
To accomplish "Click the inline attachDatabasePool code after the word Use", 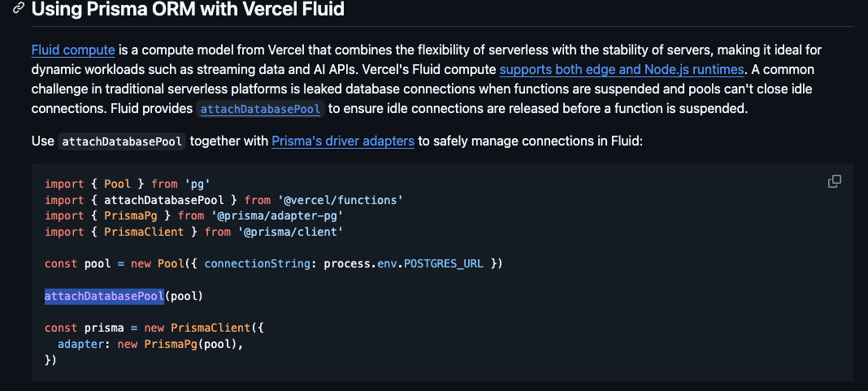I will tap(123, 141).
